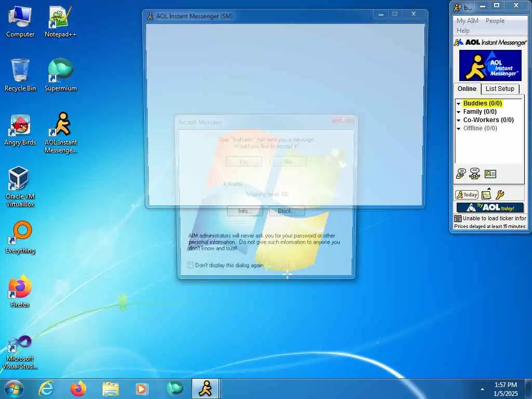The image size is (532, 399).
Task: Open the Windows Start menu orb
Action: coord(14,389)
